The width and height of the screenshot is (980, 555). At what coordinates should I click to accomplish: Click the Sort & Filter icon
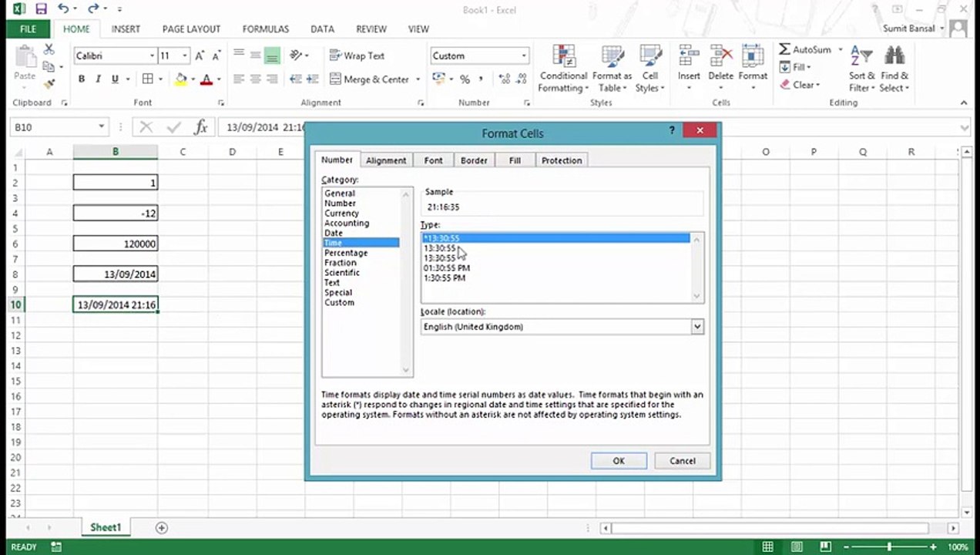point(861,56)
